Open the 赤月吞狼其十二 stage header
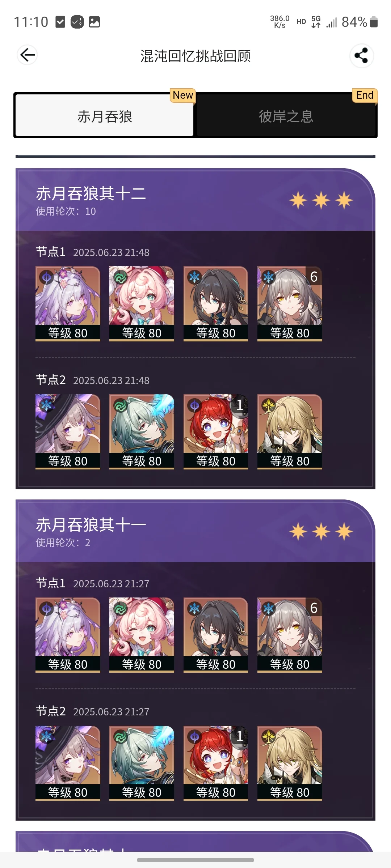Viewport: 391px width, 868px height. coord(195,200)
